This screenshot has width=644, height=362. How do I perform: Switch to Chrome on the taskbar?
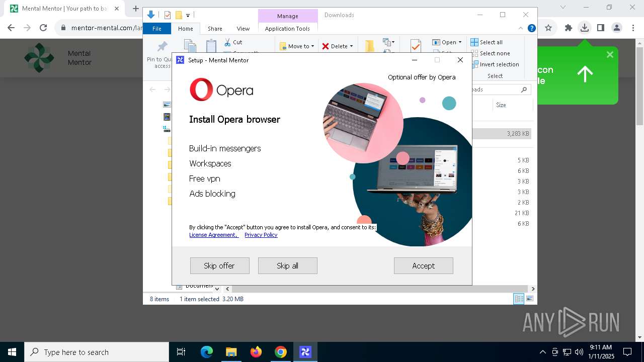pos(281,352)
